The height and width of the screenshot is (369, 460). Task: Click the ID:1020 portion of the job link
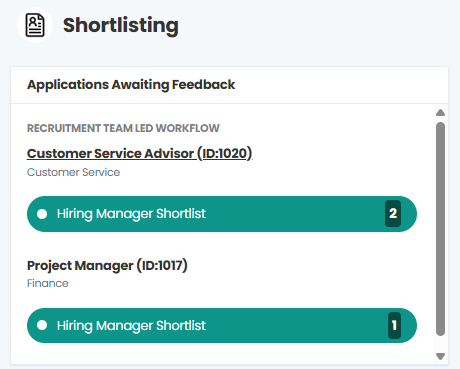tap(225, 154)
